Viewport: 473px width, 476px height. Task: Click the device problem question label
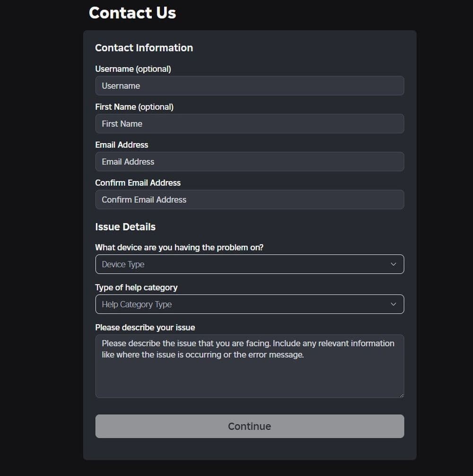click(x=179, y=247)
